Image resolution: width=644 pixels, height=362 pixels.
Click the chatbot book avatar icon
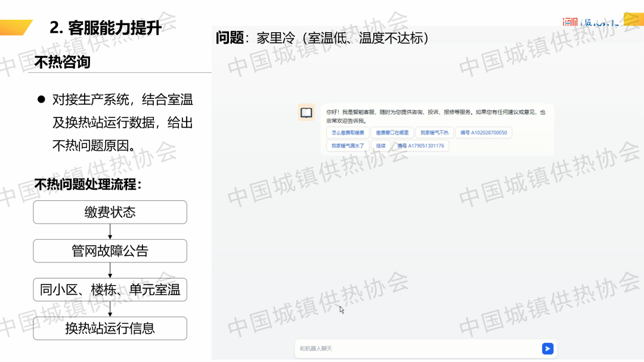tap(306, 112)
